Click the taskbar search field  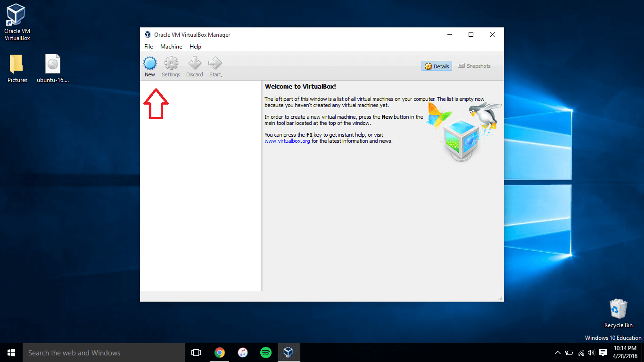click(x=104, y=352)
